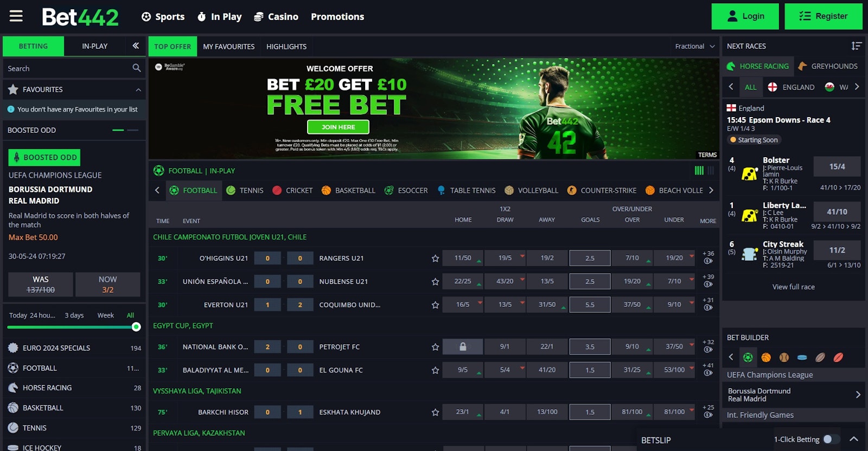
Task: Click the favourites info icon
Action: tap(10, 109)
